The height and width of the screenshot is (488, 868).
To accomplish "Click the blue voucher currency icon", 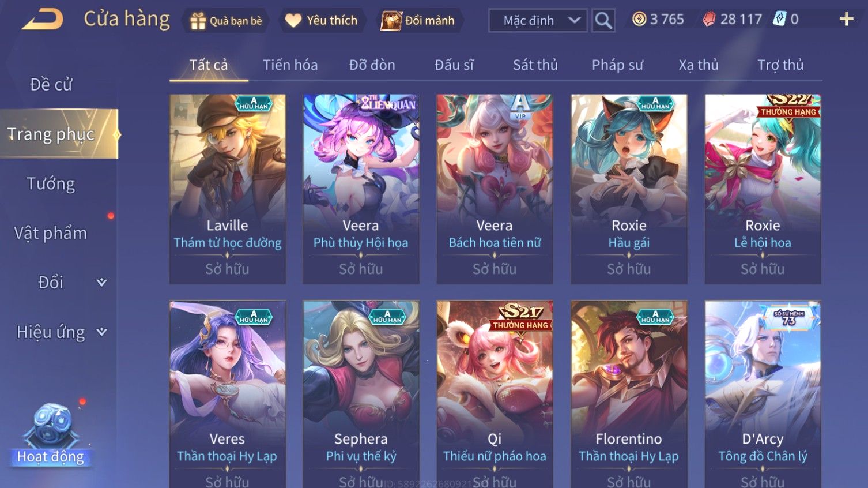I will [779, 19].
